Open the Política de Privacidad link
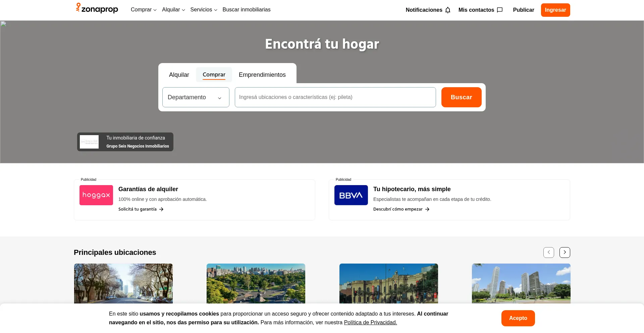644x333 pixels. point(370,323)
